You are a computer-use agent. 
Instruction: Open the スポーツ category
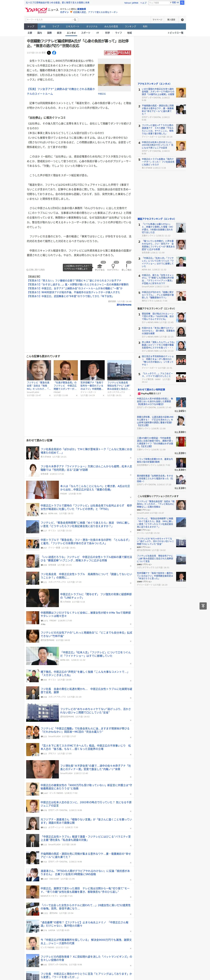pos(86,33)
